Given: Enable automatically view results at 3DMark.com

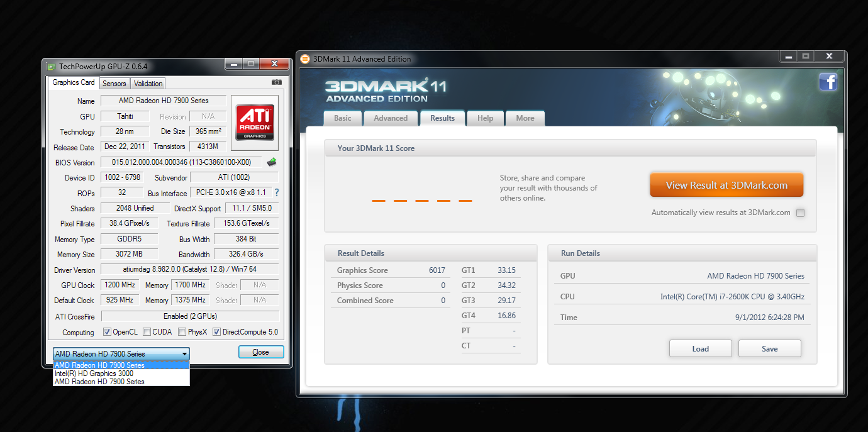Looking at the screenshot, I should coord(800,213).
